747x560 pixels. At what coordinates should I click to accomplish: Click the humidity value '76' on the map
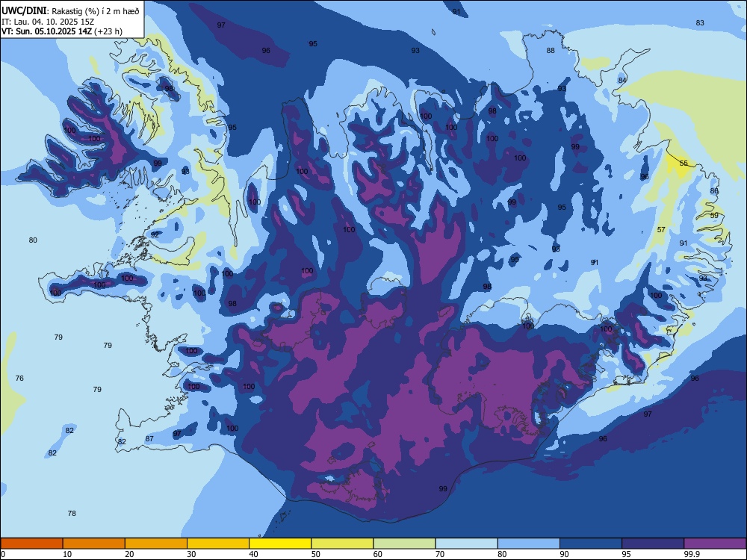pos(19,378)
